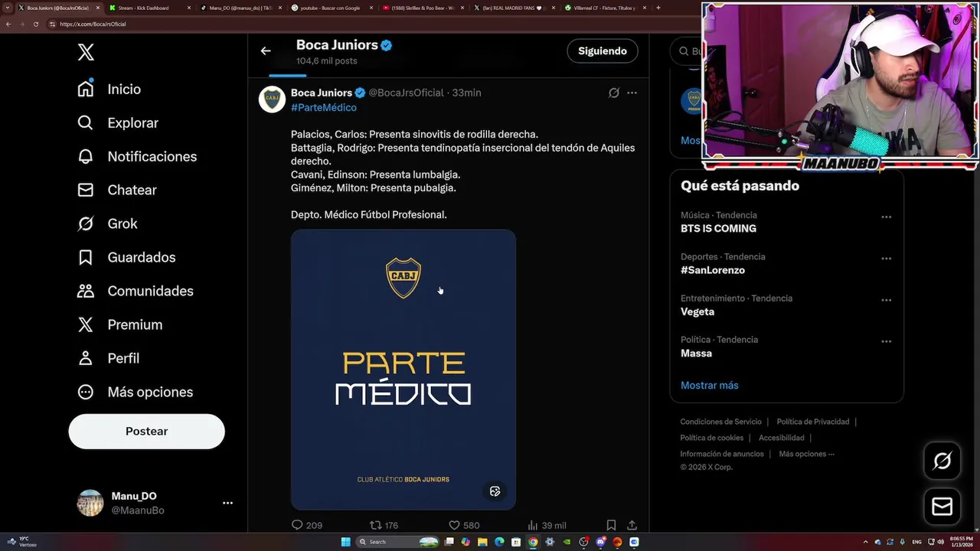The height and width of the screenshot is (551, 980).
Task: Click the Postear button
Action: 146,431
